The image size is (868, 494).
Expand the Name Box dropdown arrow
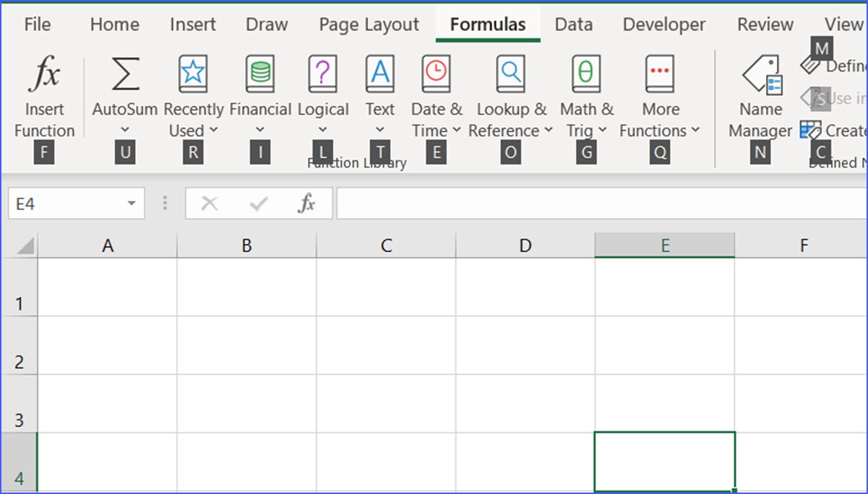point(132,203)
